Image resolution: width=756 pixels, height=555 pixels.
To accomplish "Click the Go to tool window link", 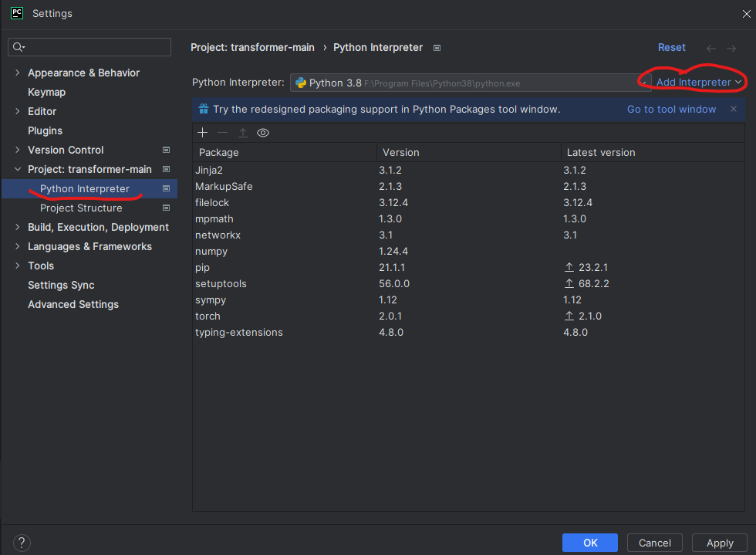I will tap(671, 109).
